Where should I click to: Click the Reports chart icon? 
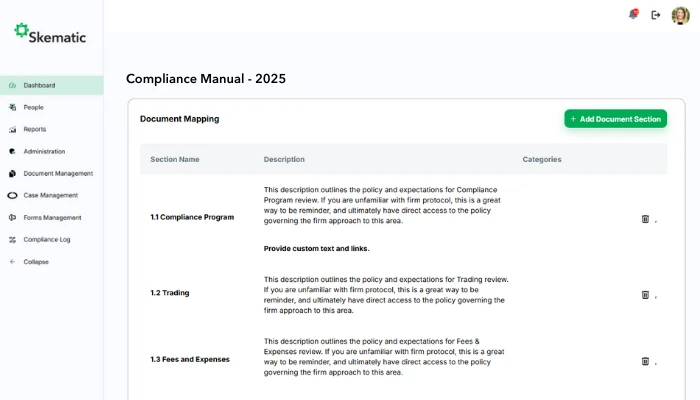12,129
